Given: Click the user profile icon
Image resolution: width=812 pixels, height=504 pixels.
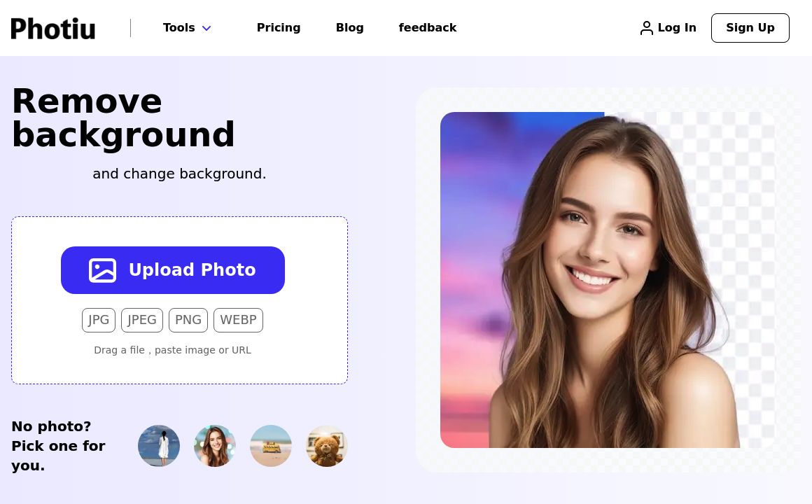Looking at the screenshot, I should (x=646, y=28).
